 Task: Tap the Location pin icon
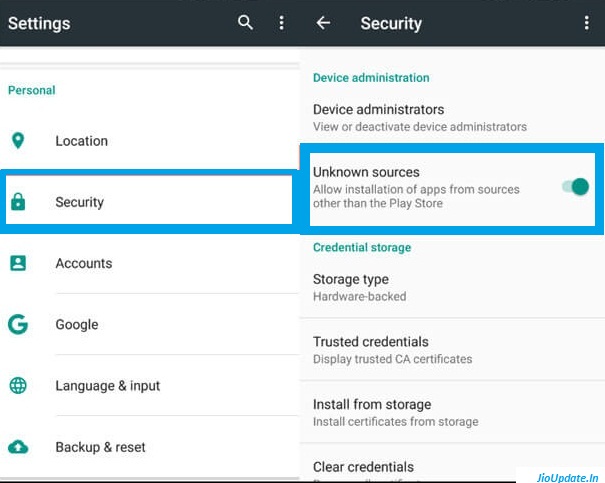[18, 141]
